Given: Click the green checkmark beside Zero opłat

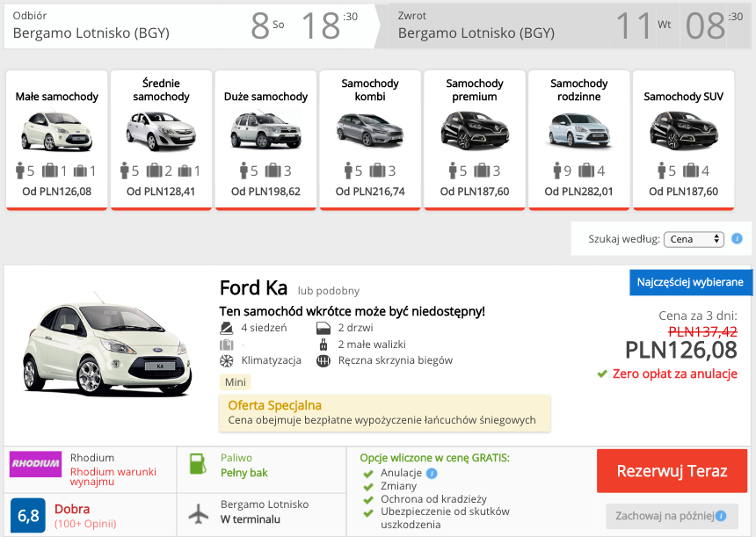Looking at the screenshot, I should (601, 374).
